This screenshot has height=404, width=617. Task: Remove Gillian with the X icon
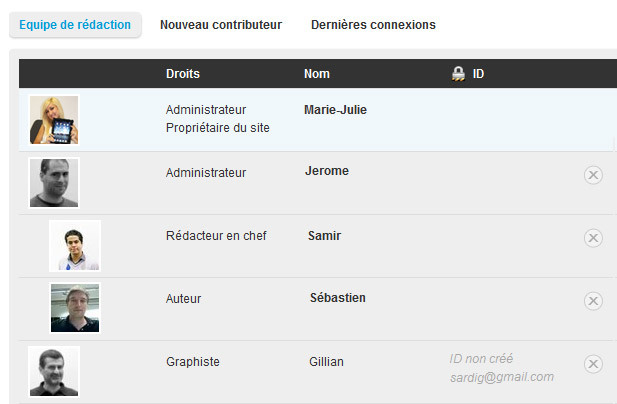593,364
